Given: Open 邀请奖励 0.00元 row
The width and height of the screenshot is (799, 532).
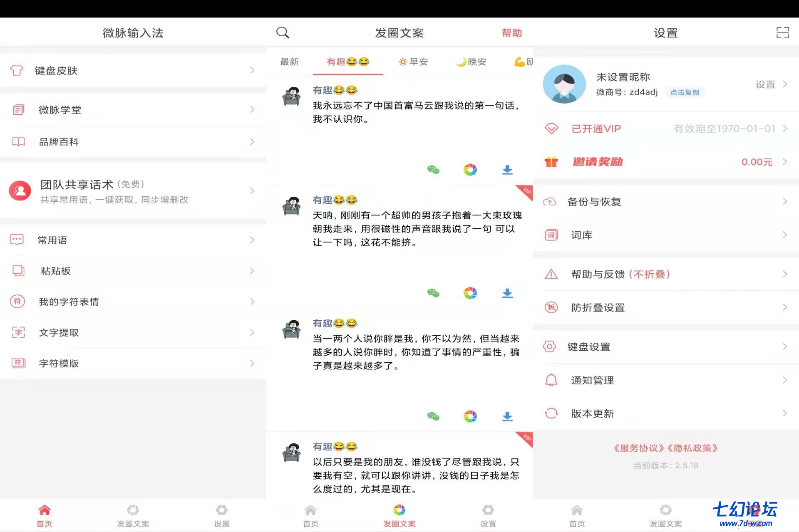Looking at the screenshot, I should click(666, 162).
